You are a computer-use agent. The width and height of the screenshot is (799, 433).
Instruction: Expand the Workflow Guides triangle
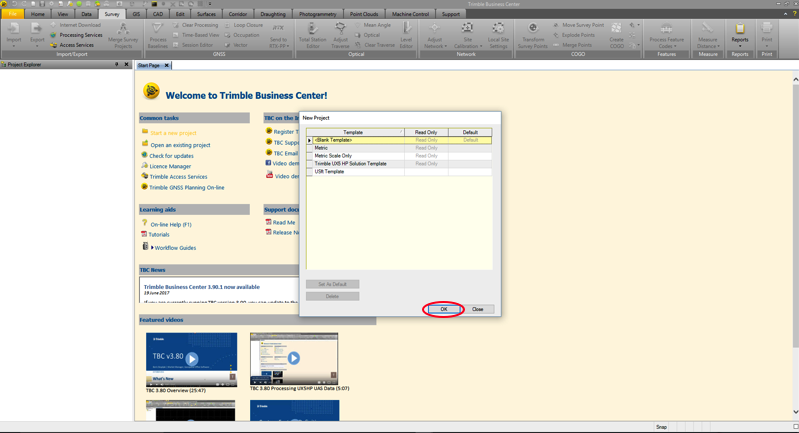(152, 248)
